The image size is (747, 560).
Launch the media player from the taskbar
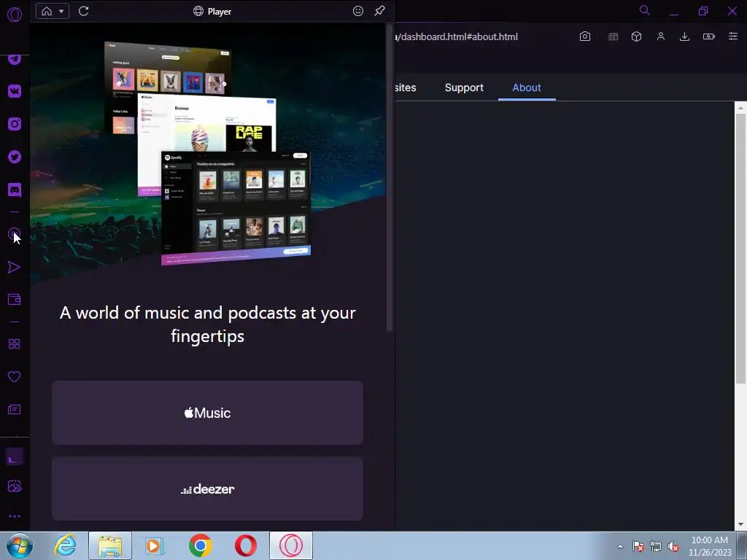(x=155, y=545)
